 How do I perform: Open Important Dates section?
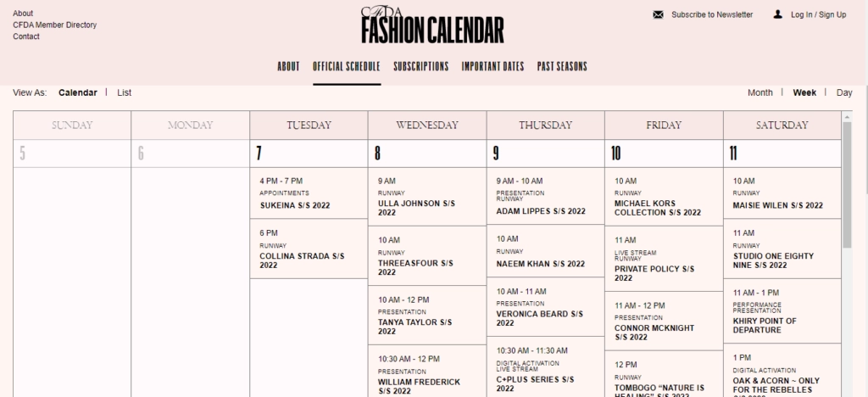click(x=492, y=66)
